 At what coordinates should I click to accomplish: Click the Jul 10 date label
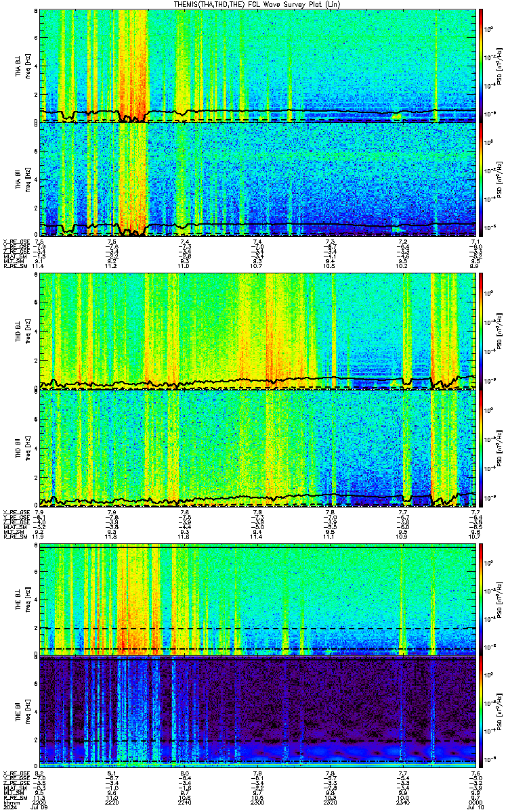coord(474,807)
